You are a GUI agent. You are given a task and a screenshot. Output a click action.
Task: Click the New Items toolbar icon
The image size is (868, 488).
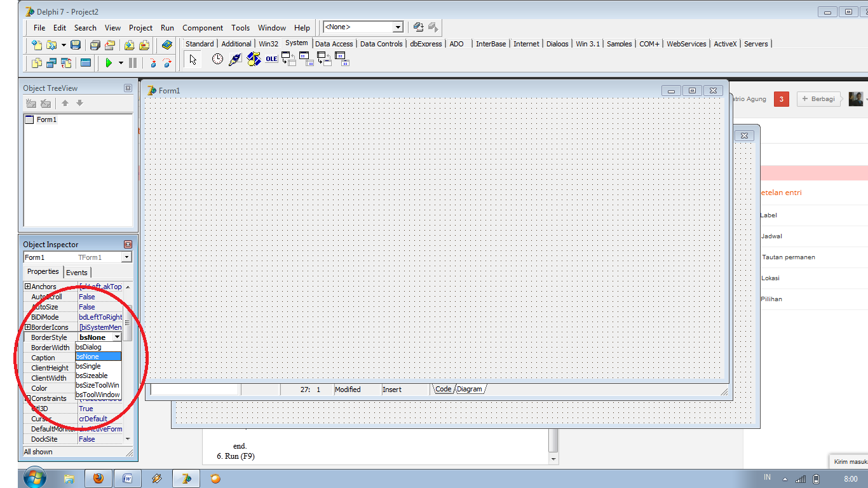point(37,45)
